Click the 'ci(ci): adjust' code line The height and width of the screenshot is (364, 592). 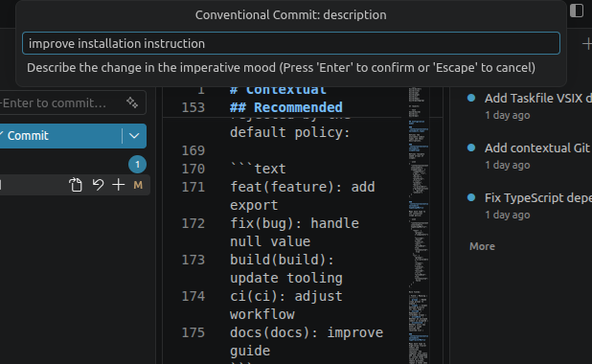(286, 296)
